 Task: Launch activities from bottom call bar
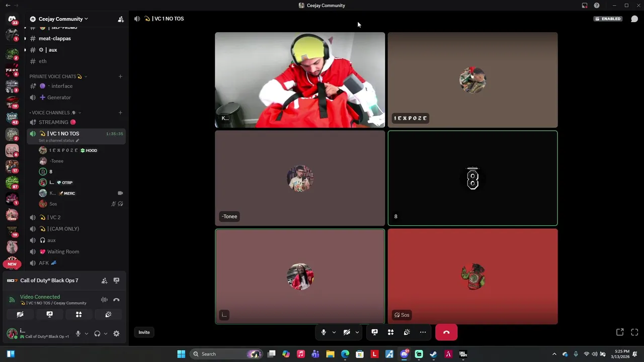(390, 332)
